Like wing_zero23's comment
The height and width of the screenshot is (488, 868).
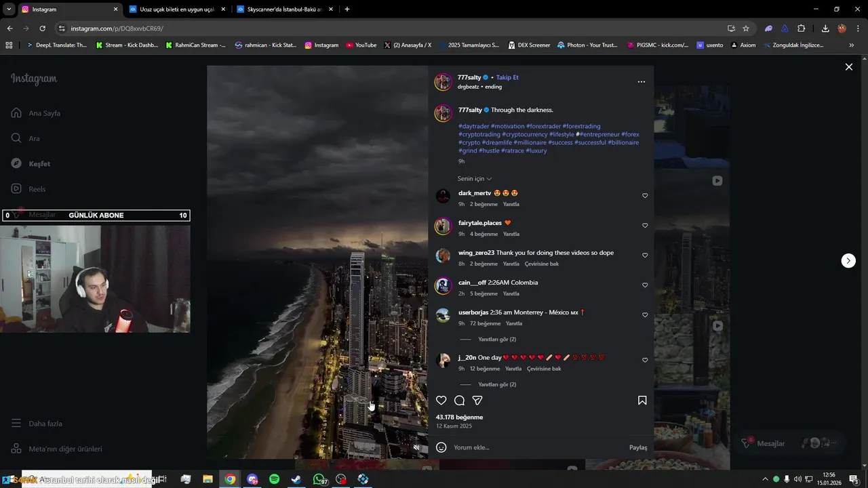pos(645,256)
